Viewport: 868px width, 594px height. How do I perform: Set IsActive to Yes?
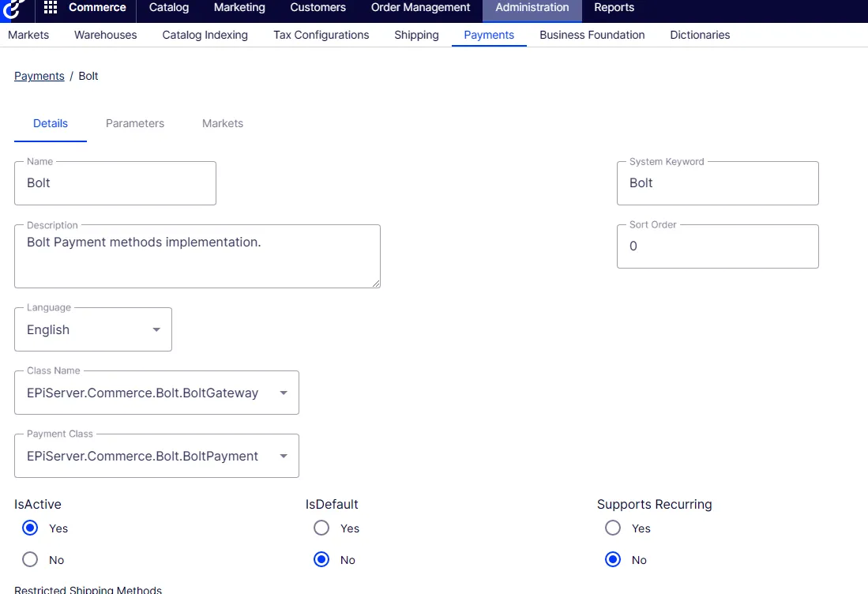tap(30, 528)
